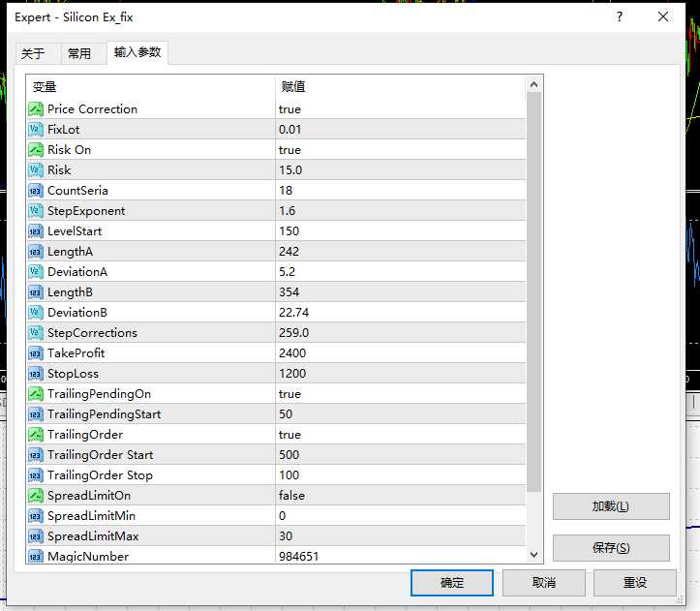700x611 pixels.
Task: Click the StepCorrections double-type icon
Action: tap(36, 333)
